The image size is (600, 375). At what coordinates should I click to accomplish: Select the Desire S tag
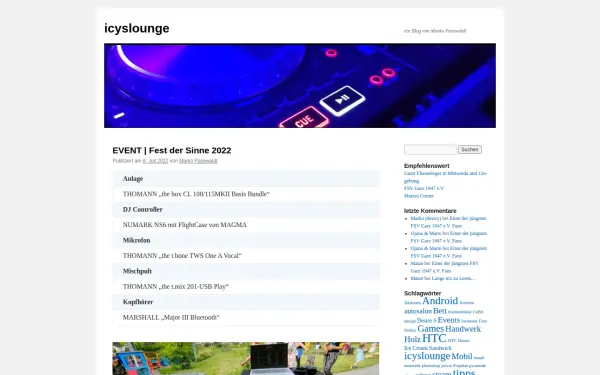(x=426, y=321)
